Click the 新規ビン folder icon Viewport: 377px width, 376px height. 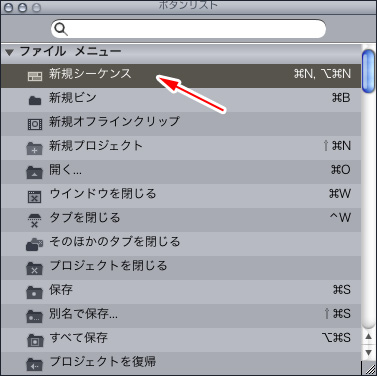(35, 100)
